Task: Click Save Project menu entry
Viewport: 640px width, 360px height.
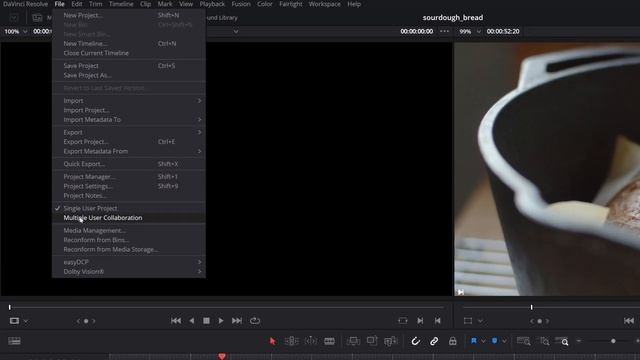Action: pyautogui.click(x=129, y=66)
